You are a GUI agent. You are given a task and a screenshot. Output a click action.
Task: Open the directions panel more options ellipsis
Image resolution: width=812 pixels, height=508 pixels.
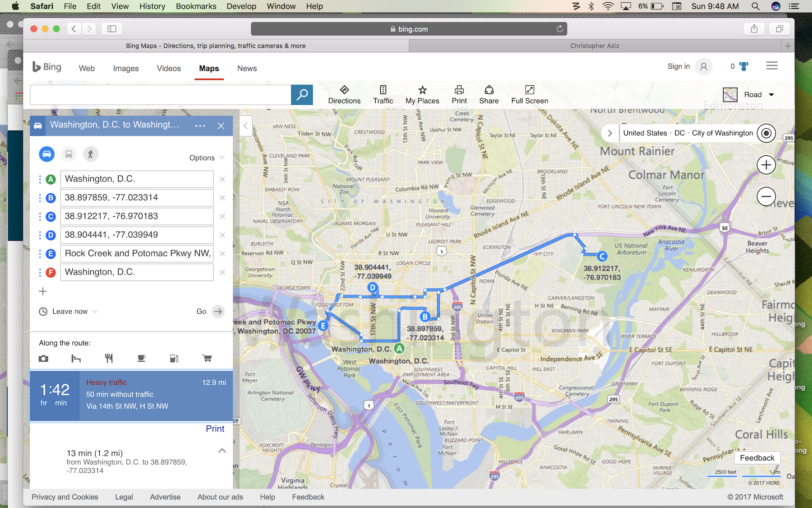coord(200,126)
